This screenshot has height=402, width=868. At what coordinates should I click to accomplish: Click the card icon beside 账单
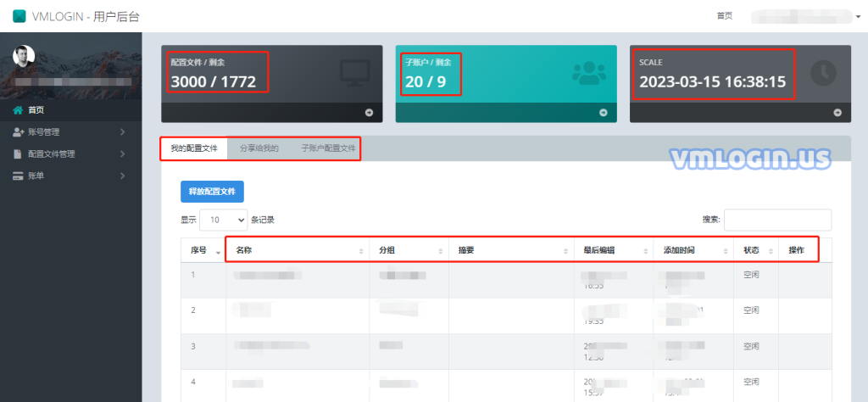coord(18,176)
